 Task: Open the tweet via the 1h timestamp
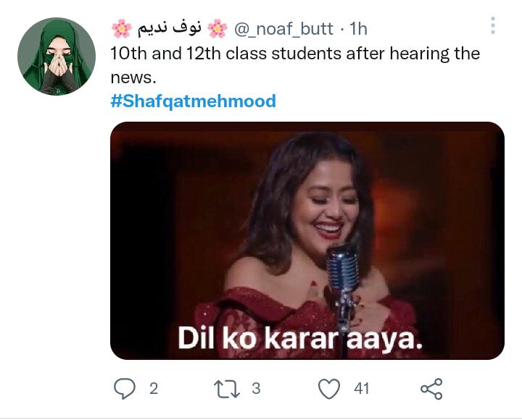pyautogui.click(x=358, y=29)
